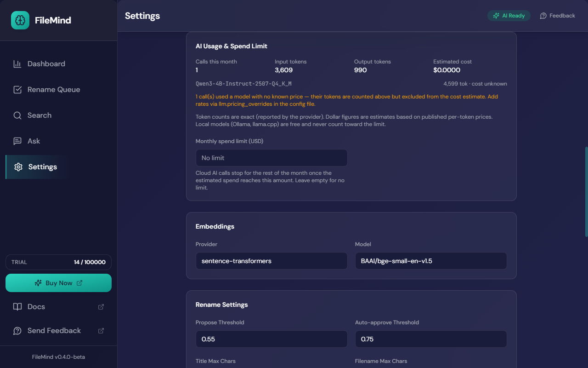This screenshot has width=588, height=368.
Task: Click the Embeddings section heading
Action: tap(215, 226)
